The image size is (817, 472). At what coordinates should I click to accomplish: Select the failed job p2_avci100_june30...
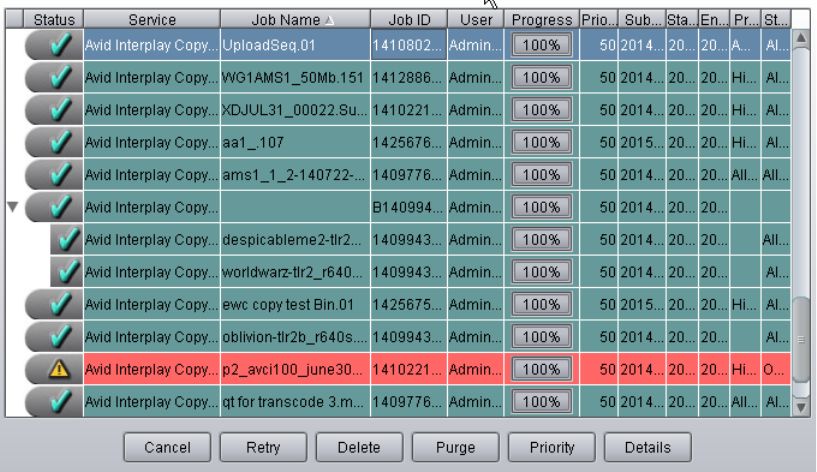(295, 369)
